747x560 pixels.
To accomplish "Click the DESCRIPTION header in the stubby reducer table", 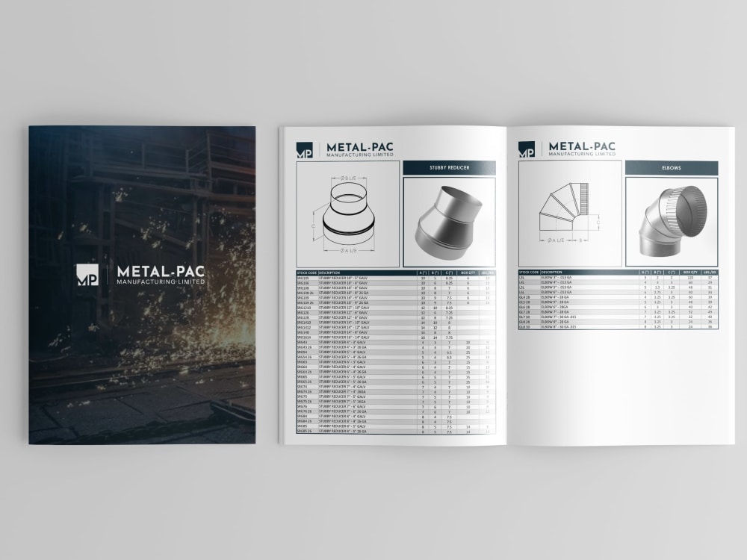I will click(329, 273).
